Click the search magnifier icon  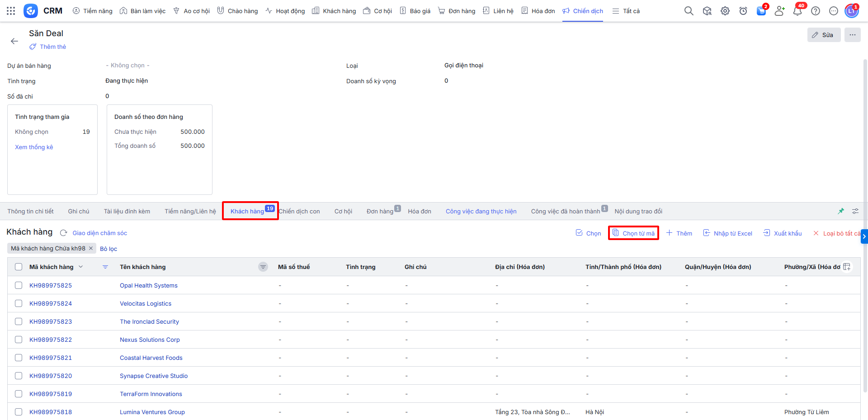(x=689, y=11)
